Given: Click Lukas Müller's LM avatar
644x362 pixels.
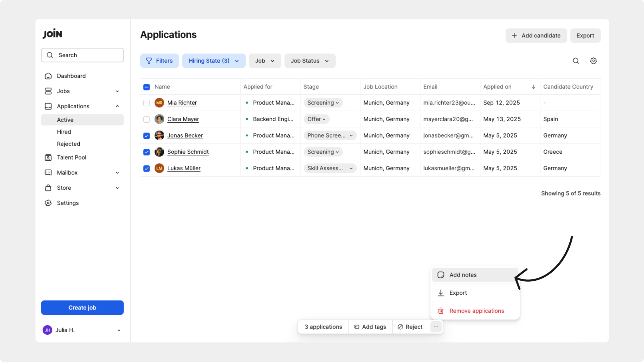Looking at the screenshot, I should tap(159, 168).
